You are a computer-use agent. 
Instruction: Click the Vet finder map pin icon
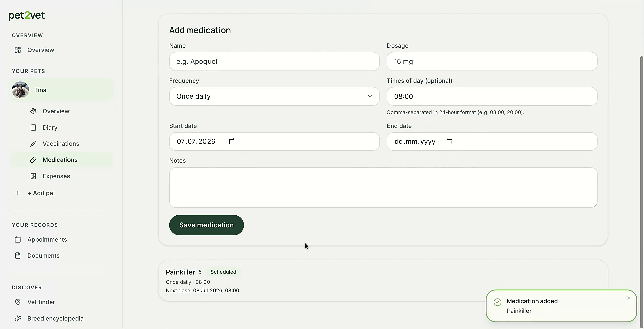point(18,302)
